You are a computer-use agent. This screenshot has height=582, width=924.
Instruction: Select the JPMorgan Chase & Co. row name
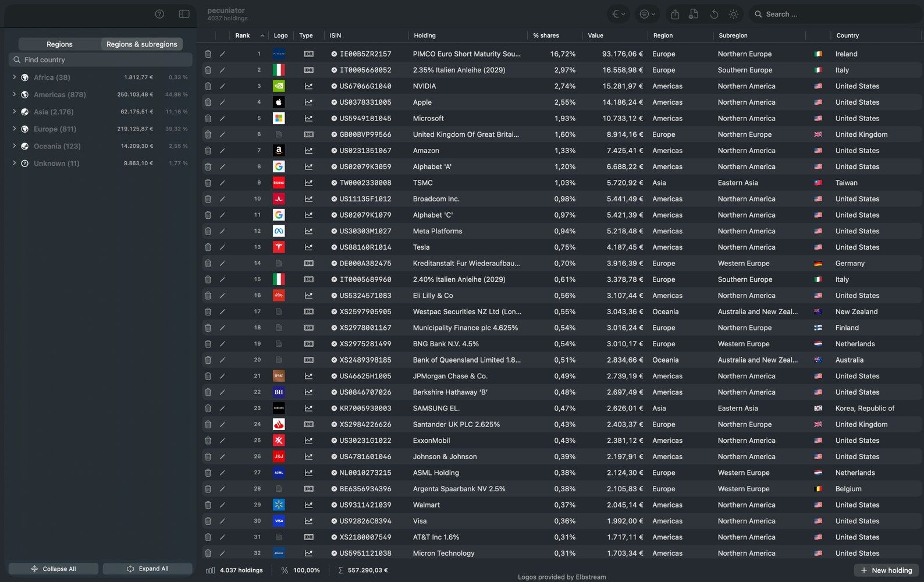pos(450,376)
